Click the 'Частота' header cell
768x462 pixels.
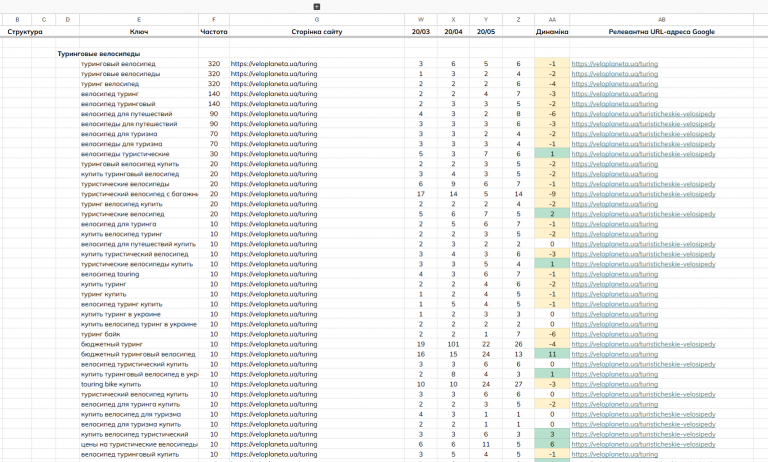pyautogui.click(x=214, y=32)
